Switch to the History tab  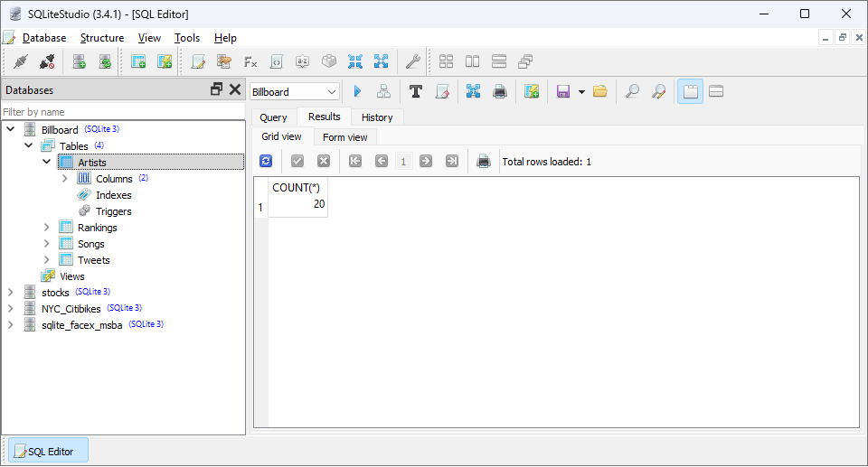coord(377,117)
